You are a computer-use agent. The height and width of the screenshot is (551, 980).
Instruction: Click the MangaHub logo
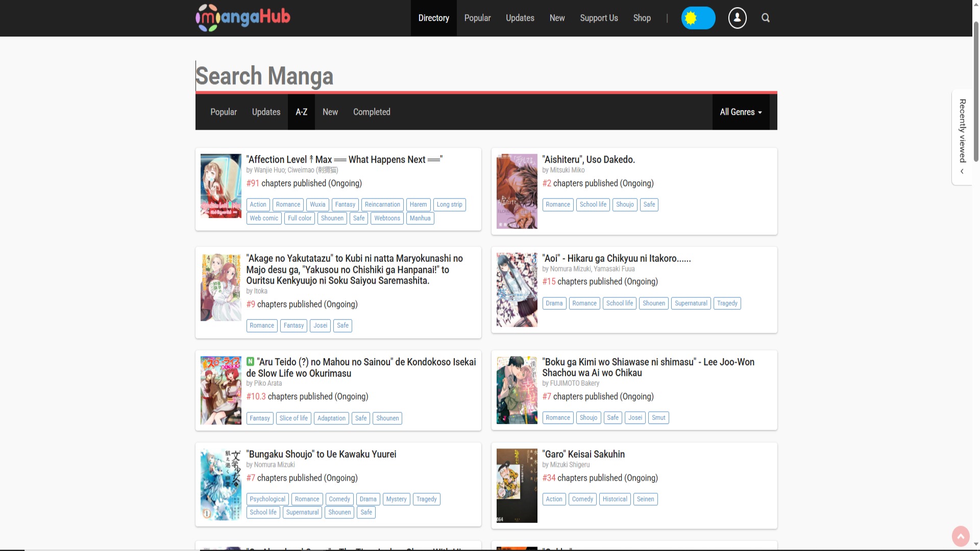pos(243,17)
